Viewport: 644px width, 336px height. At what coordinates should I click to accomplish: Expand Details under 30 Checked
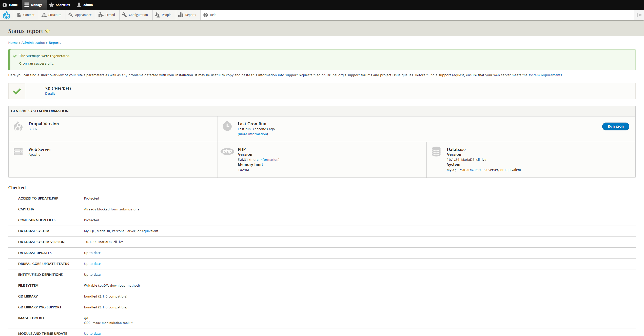click(x=50, y=94)
